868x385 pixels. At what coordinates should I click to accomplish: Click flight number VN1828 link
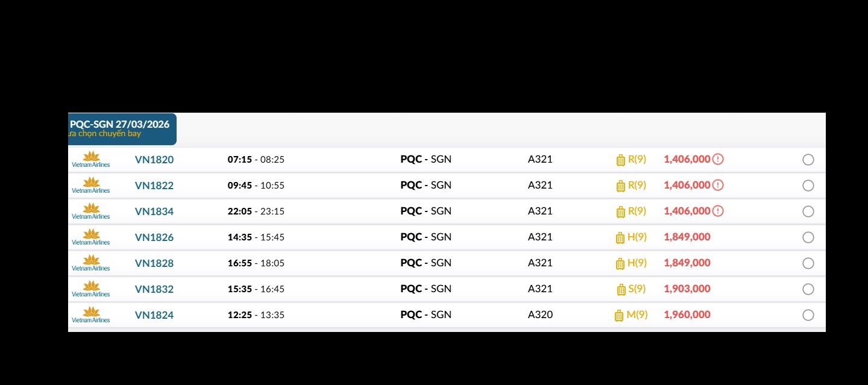154,263
